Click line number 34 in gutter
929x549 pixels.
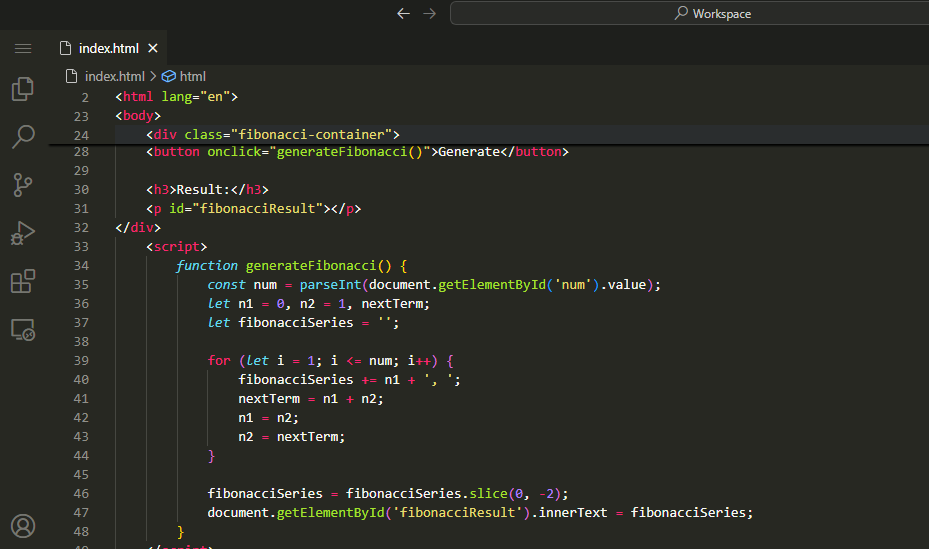[81, 266]
